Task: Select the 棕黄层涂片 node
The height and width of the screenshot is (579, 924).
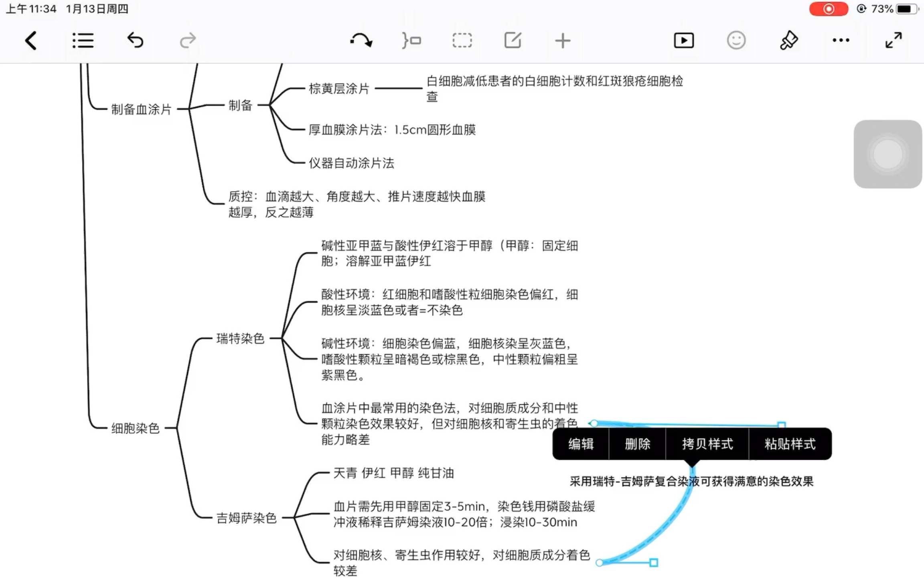Action: click(339, 89)
